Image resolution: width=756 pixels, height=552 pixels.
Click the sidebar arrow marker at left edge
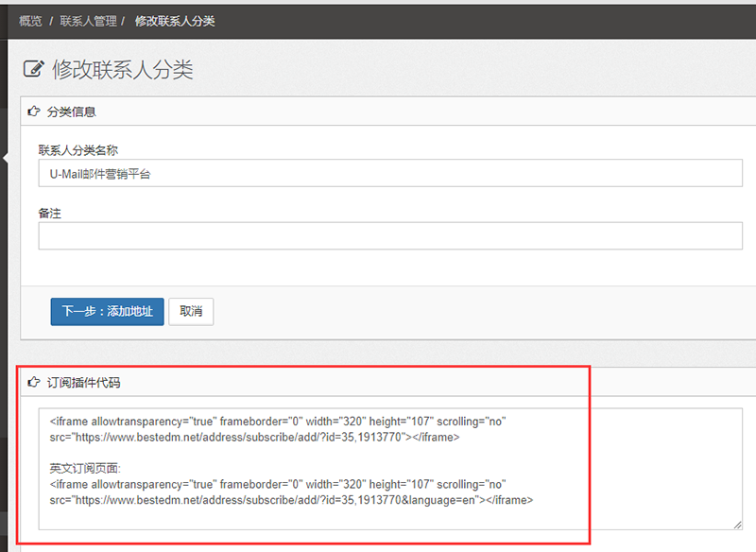tap(5, 159)
